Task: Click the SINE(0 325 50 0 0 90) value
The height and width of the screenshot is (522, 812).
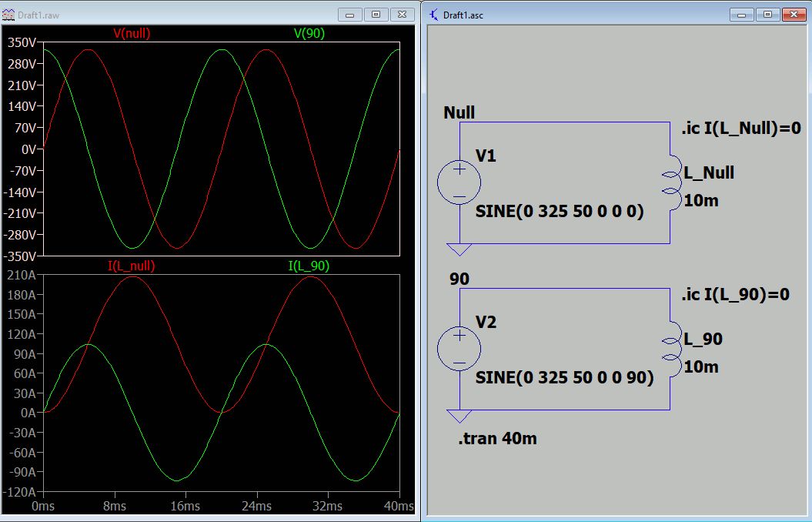Action: pos(564,377)
